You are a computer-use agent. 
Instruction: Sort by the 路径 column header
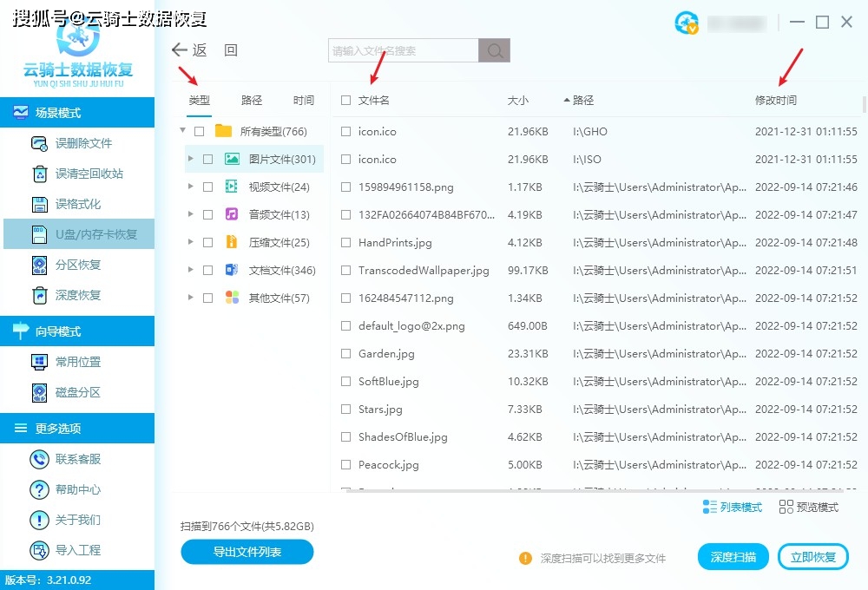point(583,100)
